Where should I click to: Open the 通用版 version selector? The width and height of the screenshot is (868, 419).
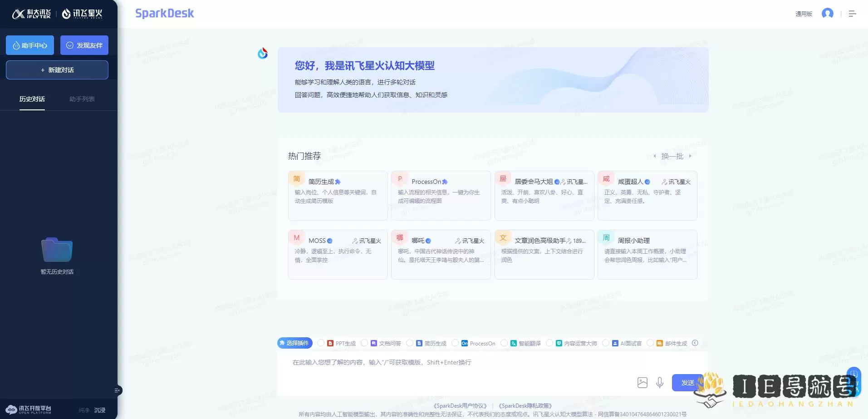[x=804, y=14]
